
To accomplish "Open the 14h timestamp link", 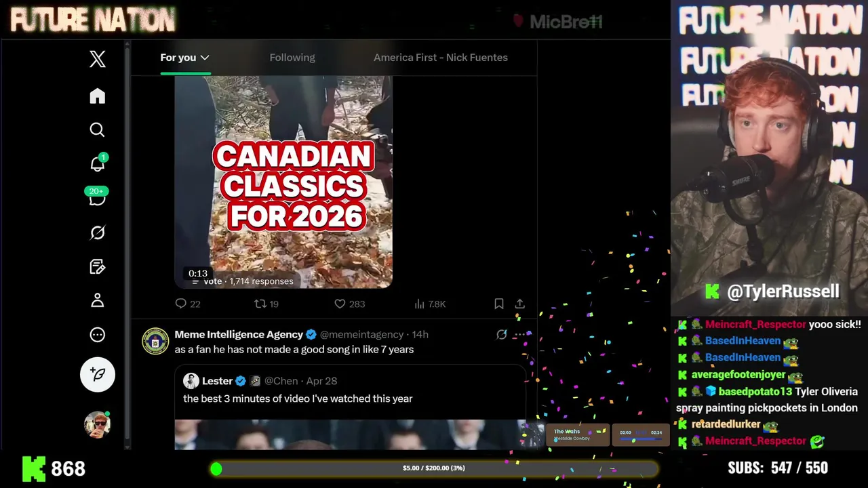I will [420, 334].
